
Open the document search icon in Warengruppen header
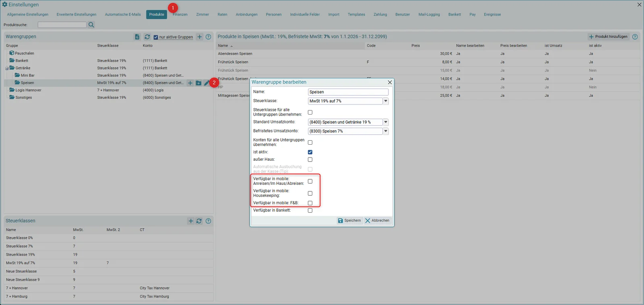(x=137, y=37)
